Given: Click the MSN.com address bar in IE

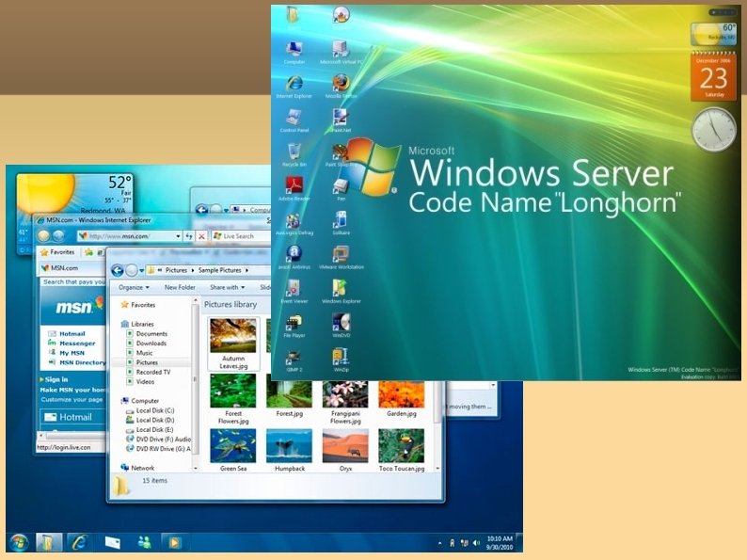Looking at the screenshot, I should coord(130,236).
